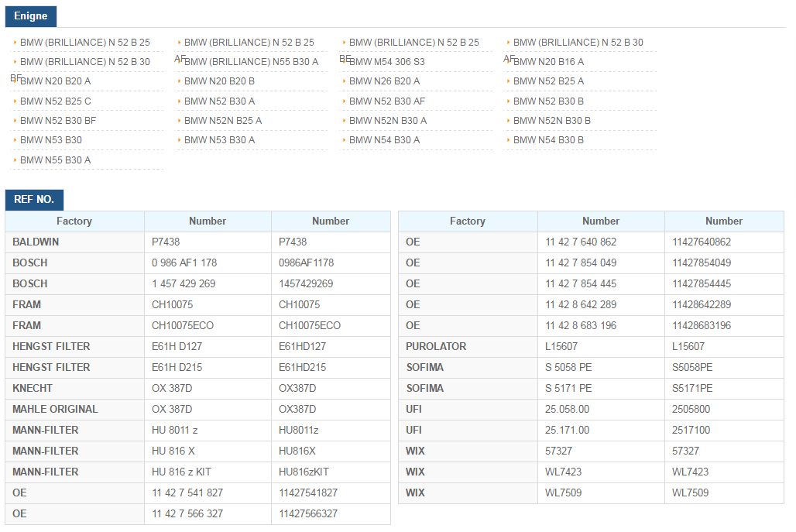The width and height of the screenshot is (796, 532).
Task: Click the BMW N52N B30 B engine link
Action: (x=552, y=121)
